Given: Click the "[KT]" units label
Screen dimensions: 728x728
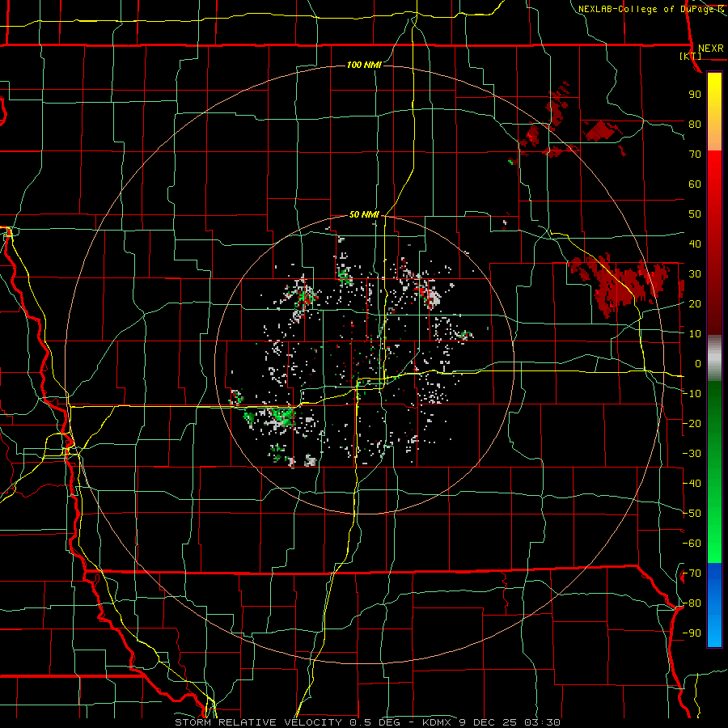Looking at the screenshot, I should point(691,56).
